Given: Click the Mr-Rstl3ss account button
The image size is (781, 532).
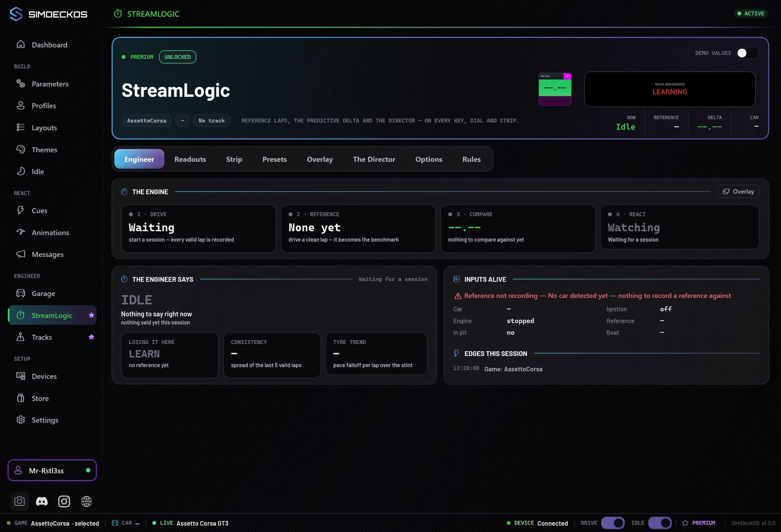Looking at the screenshot, I should pyautogui.click(x=52, y=470).
